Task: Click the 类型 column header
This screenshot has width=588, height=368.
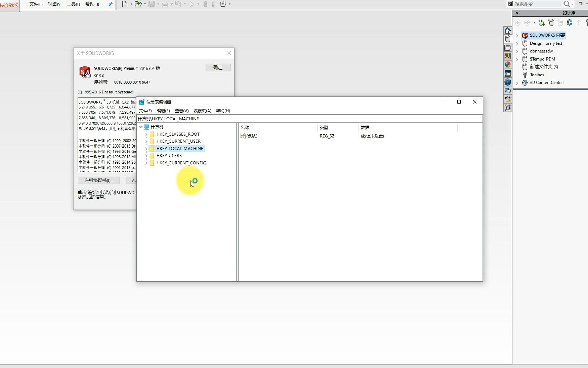Action: (338, 127)
